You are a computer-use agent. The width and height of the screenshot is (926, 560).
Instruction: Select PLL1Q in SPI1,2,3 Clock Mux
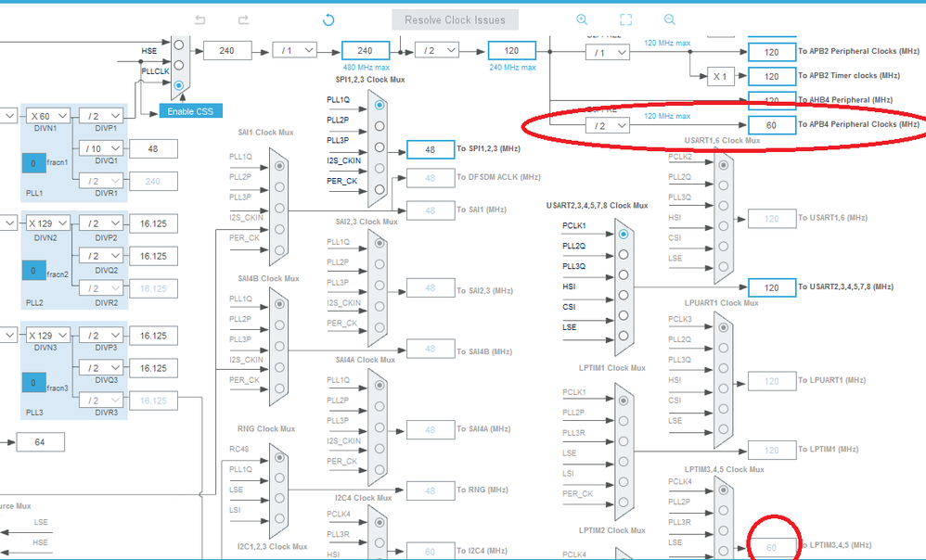[x=379, y=105]
